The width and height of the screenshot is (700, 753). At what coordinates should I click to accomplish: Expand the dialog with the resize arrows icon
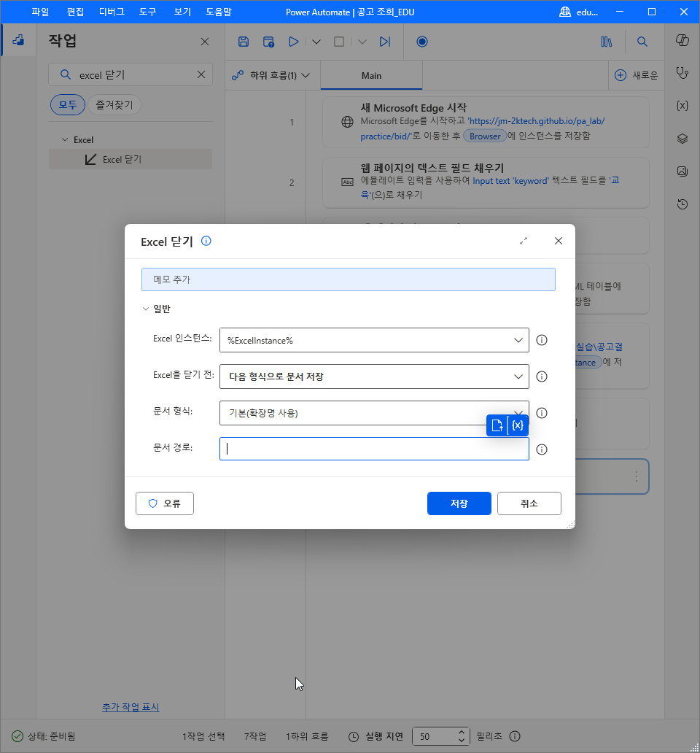tap(524, 241)
